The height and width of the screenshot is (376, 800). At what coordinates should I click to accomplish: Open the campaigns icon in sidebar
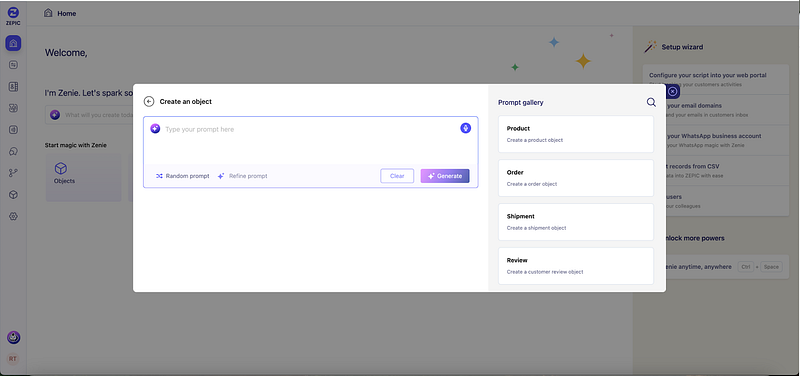13,130
